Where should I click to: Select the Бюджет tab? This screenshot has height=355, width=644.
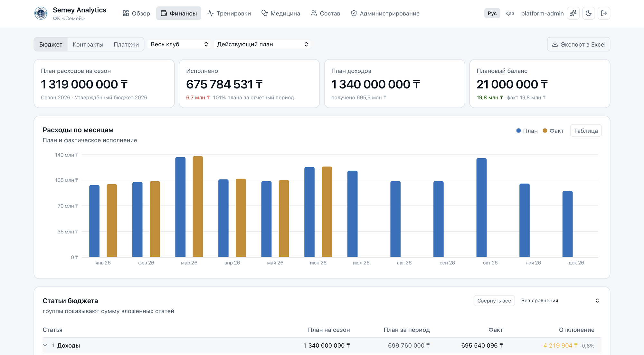[51, 44]
